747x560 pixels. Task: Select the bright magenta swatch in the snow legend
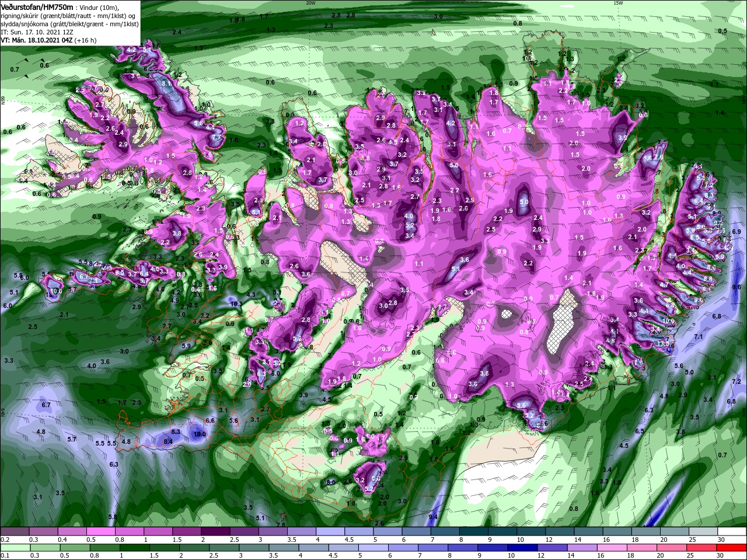click(x=100, y=531)
